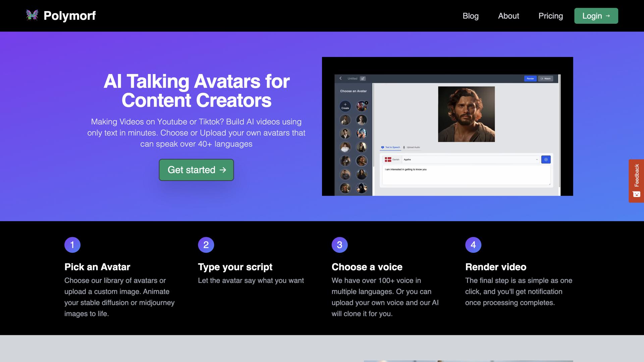
Task: Click the Feedback smiley icon
Action: [636, 194]
